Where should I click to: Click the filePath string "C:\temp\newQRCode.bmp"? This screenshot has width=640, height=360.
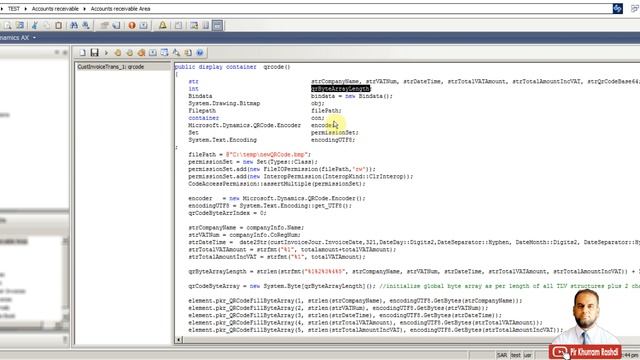pos(267,155)
